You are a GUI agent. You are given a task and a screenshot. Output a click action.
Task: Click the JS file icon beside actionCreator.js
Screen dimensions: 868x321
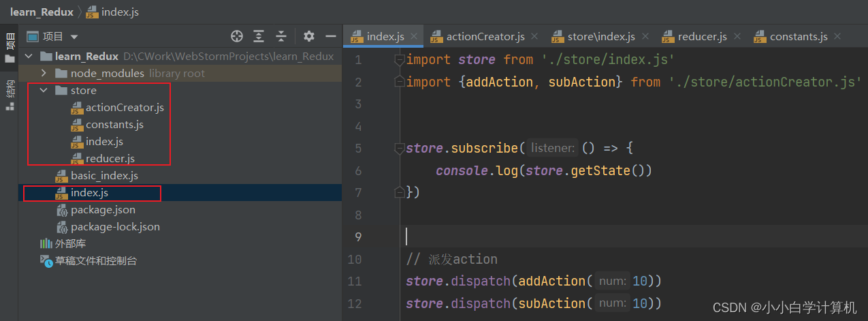click(x=77, y=108)
